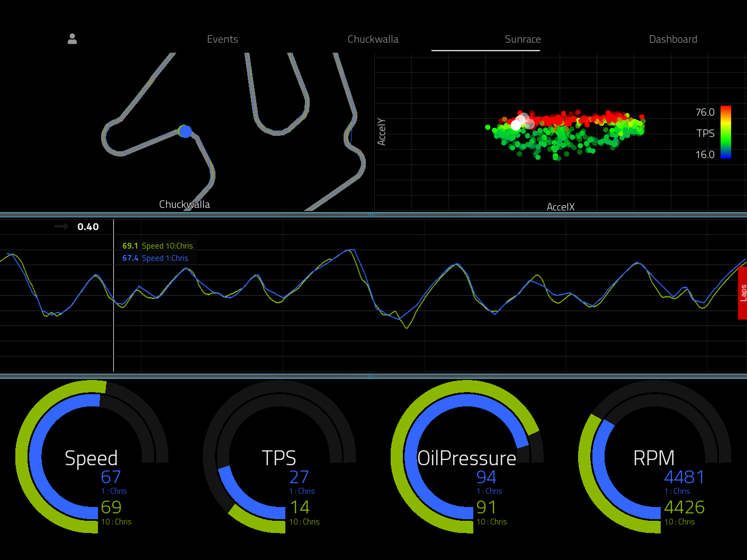Click RPM value 4481 for lap 1
747x560 pixels.
point(684,477)
